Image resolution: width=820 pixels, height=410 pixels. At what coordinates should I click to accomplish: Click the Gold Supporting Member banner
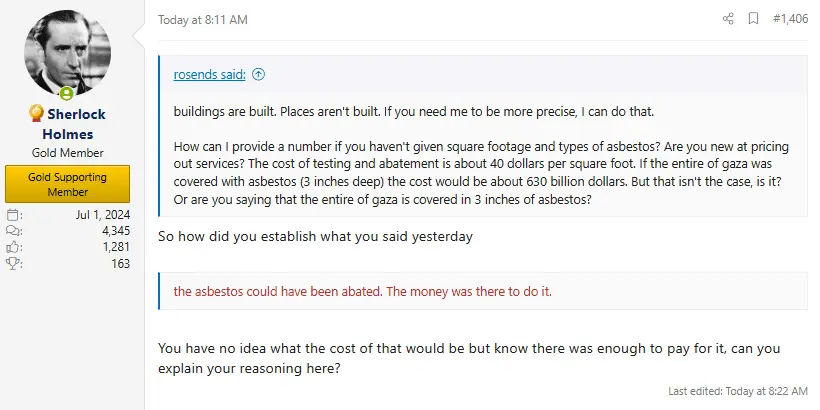(67, 184)
